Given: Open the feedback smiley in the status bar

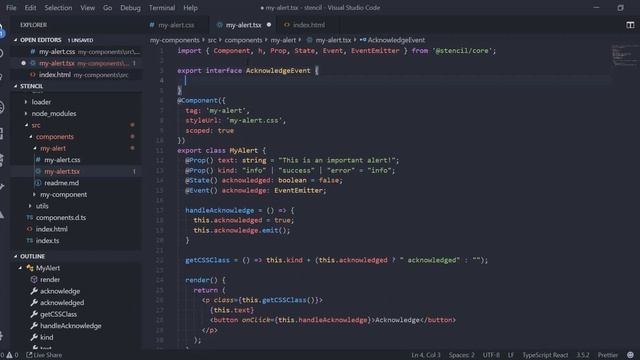Looking at the screenshot, I should tap(630, 355).
